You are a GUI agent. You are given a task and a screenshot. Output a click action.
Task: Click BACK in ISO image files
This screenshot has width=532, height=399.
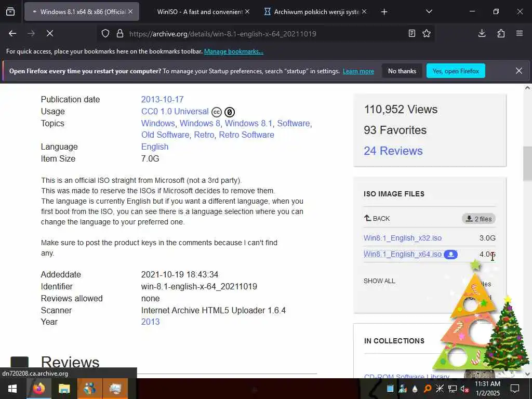click(377, 219)
